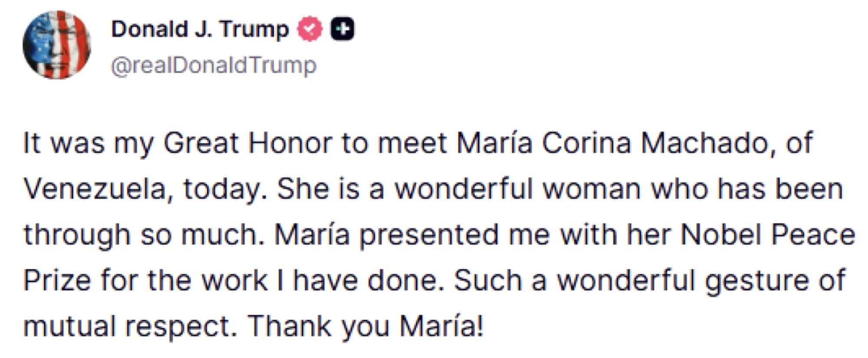Click the black plus badge icon
The height and width of the screenshot is (358, 868).
tap(343, 29)
